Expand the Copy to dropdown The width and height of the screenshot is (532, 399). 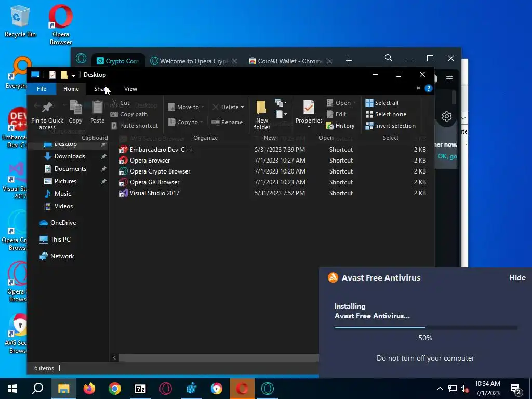(x=201, y=122)
